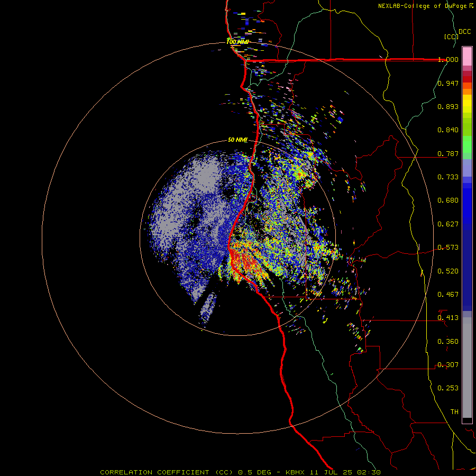The width and height of the screenshot is (476, 476).
Task: Click the DCC label above the legend
Action: (x=464, y=32)
